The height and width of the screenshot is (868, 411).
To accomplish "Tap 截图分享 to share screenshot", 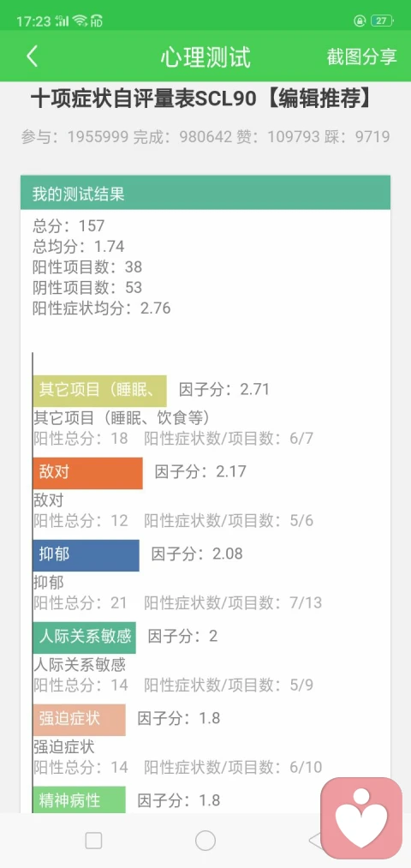I will click(362, 57).
